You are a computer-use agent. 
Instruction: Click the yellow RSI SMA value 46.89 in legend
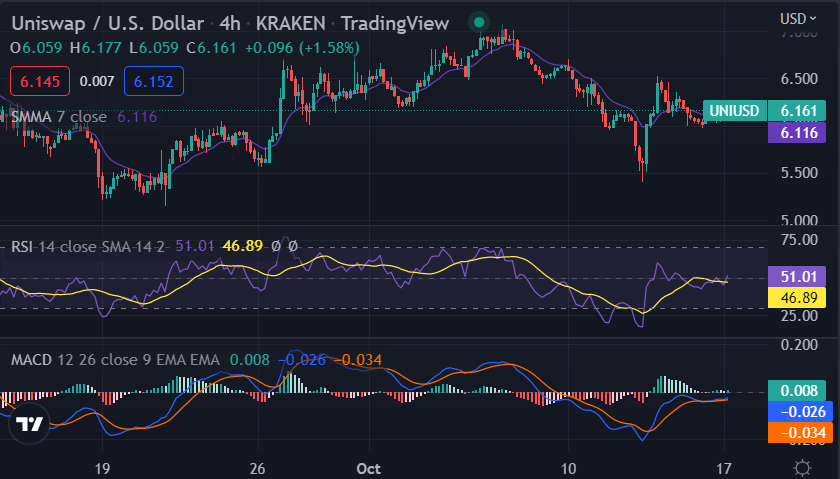pyautogui.click(x=243, y=246)
